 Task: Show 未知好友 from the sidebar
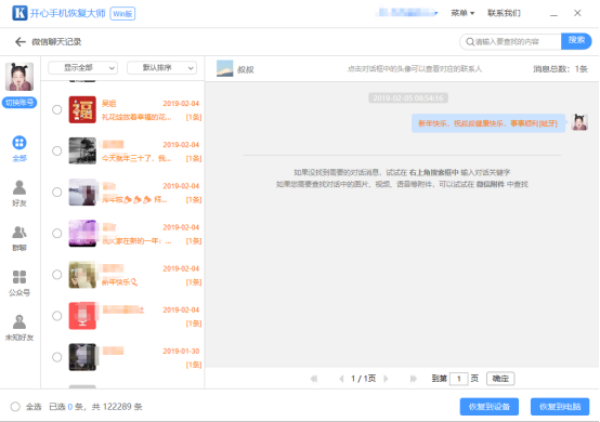point(19,327)
